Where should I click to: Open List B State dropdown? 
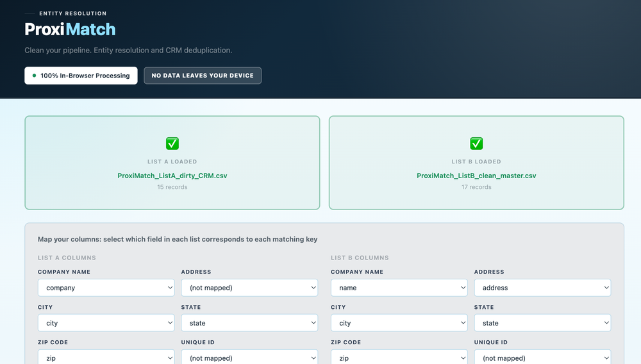coord(542,323)
